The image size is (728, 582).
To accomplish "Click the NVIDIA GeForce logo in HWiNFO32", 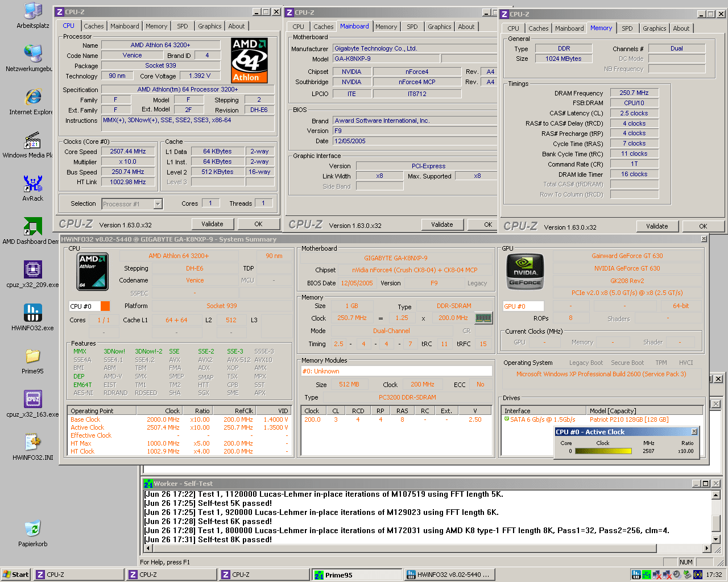I will click(525, 272).
